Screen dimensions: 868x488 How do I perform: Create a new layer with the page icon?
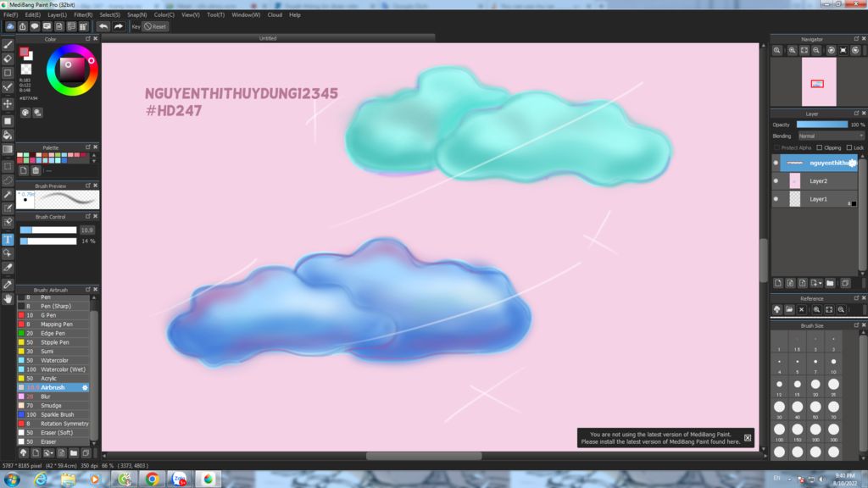[778, 283]
